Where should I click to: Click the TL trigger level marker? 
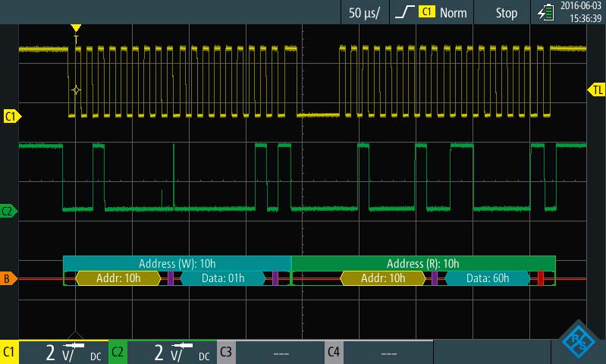596,90
